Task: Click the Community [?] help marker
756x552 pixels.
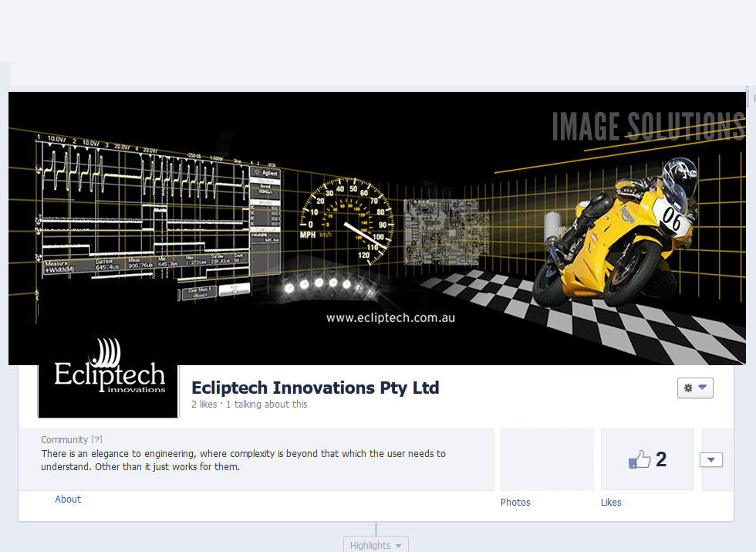Action: (x=97, y=439)
